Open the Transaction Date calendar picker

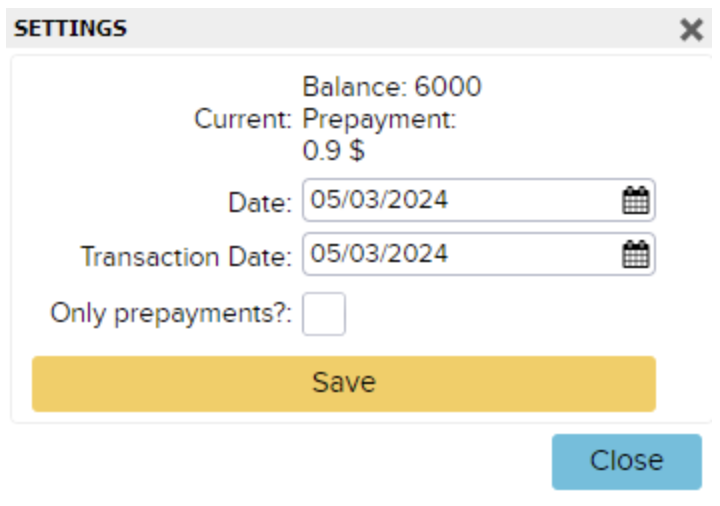click(636, 255)
